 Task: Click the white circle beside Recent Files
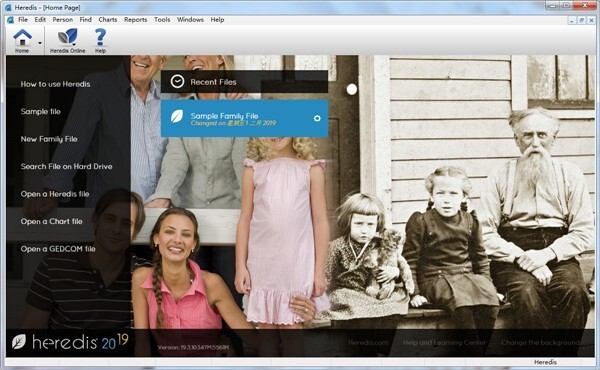point(352,90)
